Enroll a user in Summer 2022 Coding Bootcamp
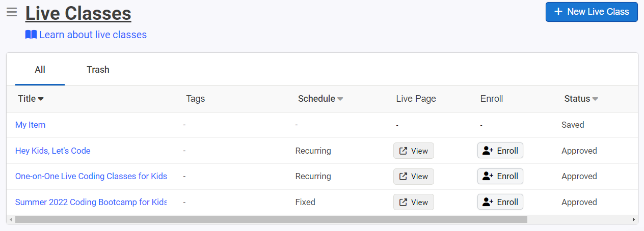Image resolution: width=644 pixels, height=231 pixels. tap(500, 202)
